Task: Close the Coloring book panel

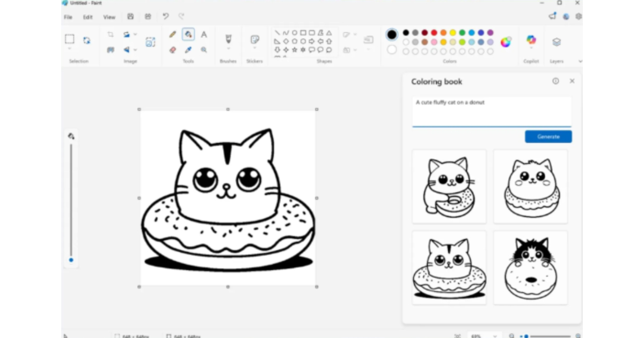Action: click(x=572, y=81)
